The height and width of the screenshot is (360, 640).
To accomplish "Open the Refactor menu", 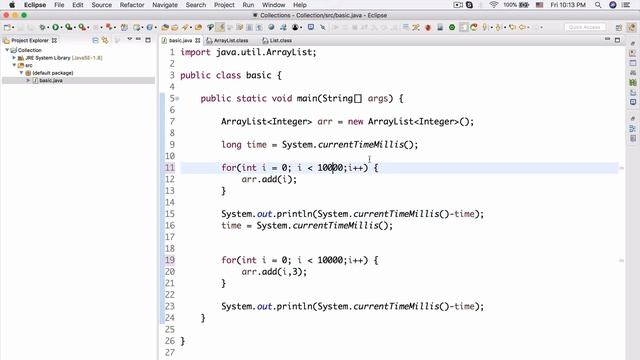I will [132, 5].
